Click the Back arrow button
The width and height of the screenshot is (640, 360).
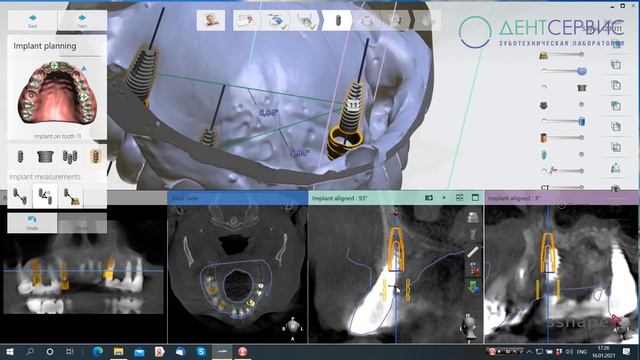33,20
